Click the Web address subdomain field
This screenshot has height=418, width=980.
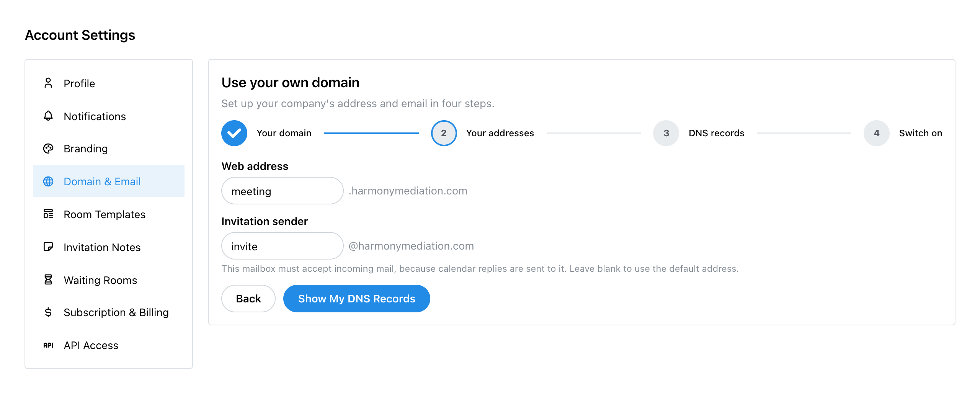tap(283, 191)
